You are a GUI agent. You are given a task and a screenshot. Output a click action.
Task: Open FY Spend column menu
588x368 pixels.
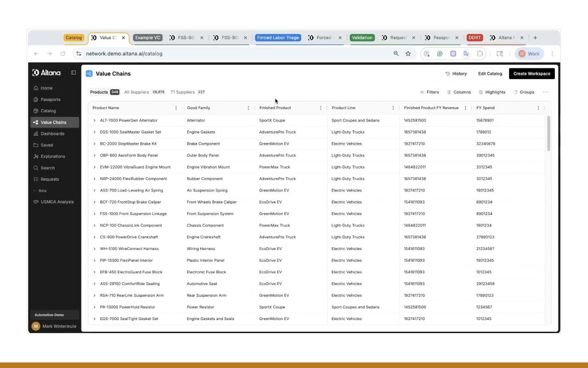tap(538, 108)
